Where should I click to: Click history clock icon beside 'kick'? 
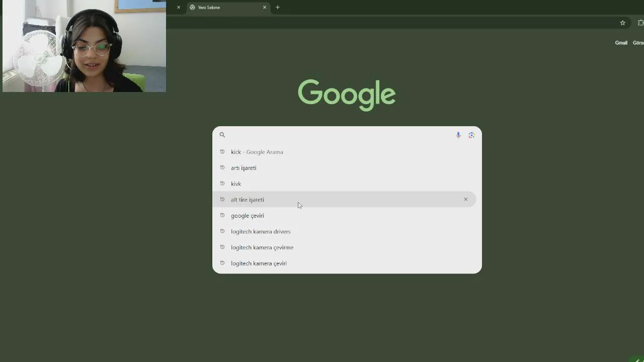point(222,151)
